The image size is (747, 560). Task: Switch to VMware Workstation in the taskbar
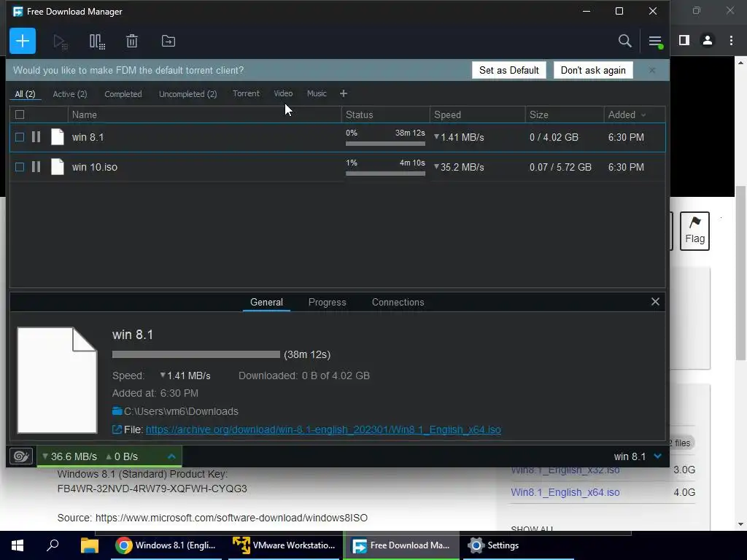pyautogui.click(x=284, y=545)
